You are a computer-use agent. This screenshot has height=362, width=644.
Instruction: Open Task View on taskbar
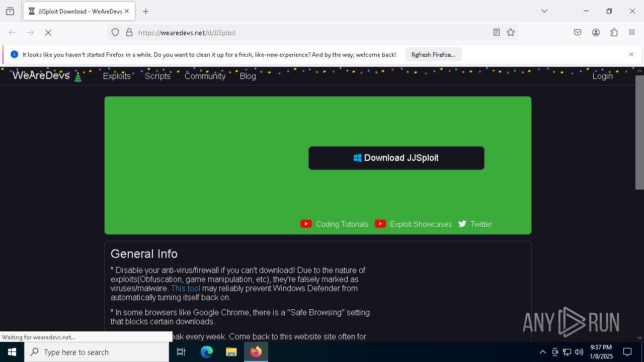(x=181, y=352)
